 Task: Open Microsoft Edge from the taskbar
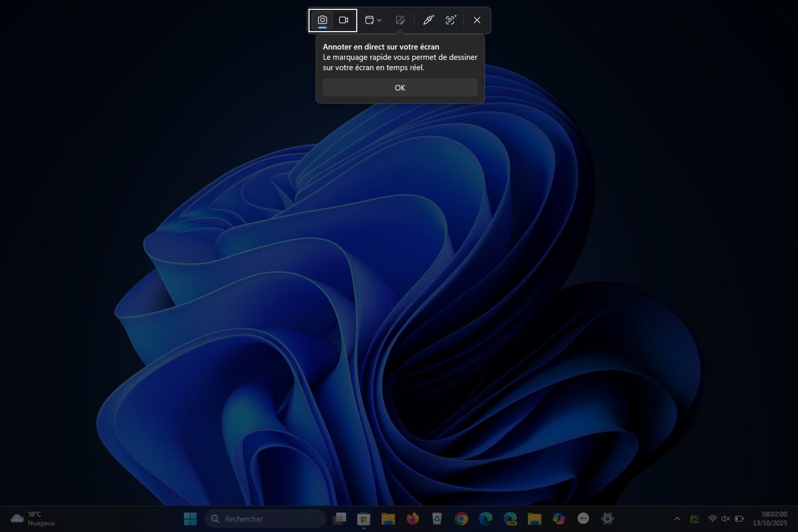485,519
